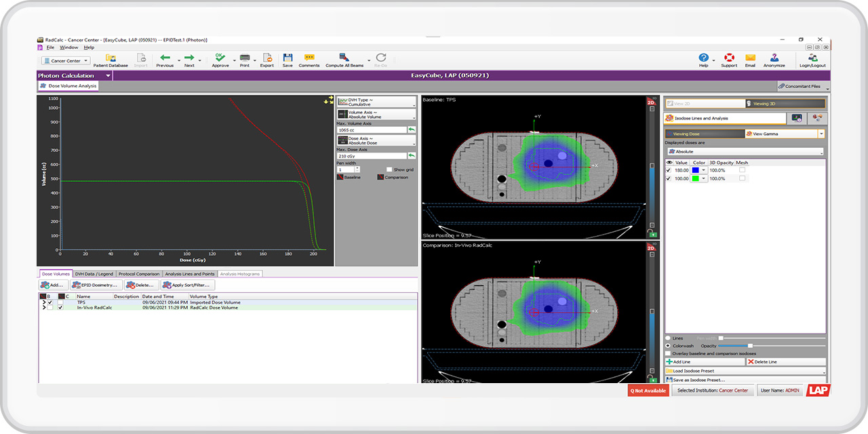868x434 pixels.
Task: Expand the TPS dose volume row
Action: 44,302
